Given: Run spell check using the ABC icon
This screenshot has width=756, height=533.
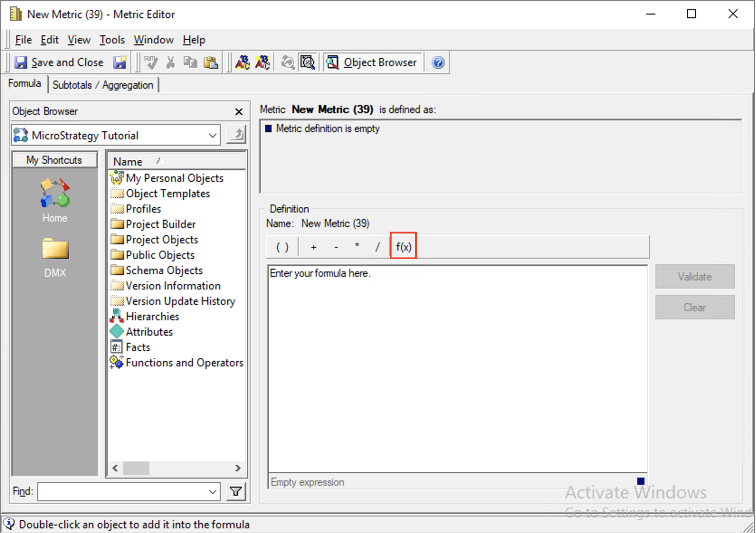Looking at the screenshot, I should pyautogui.click(x=243, y=62).
